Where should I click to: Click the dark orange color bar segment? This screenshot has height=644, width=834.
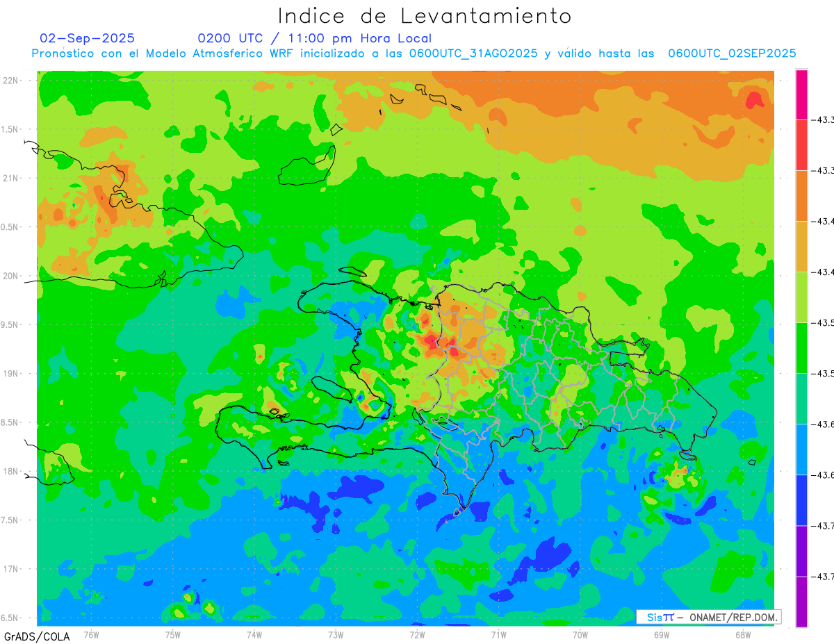[801, 196]
